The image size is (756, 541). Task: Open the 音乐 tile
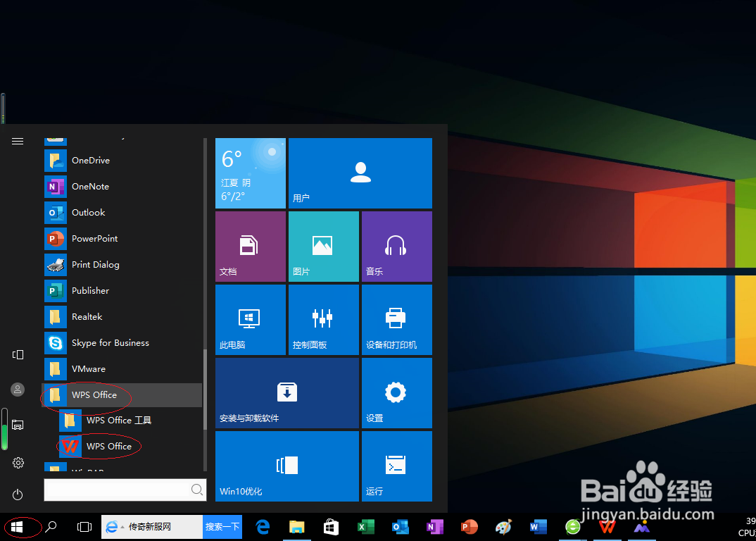pyautogui.click(x=397, y=247)
